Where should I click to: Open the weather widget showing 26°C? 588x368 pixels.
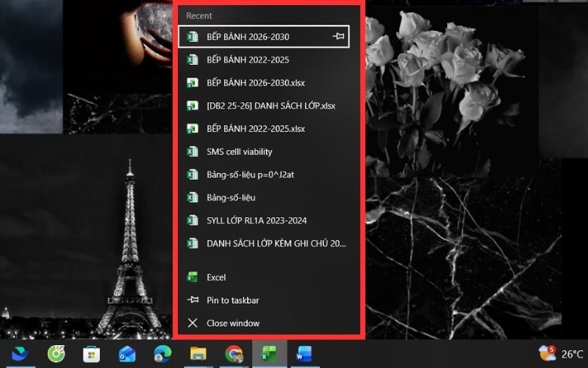click(561, 354)
